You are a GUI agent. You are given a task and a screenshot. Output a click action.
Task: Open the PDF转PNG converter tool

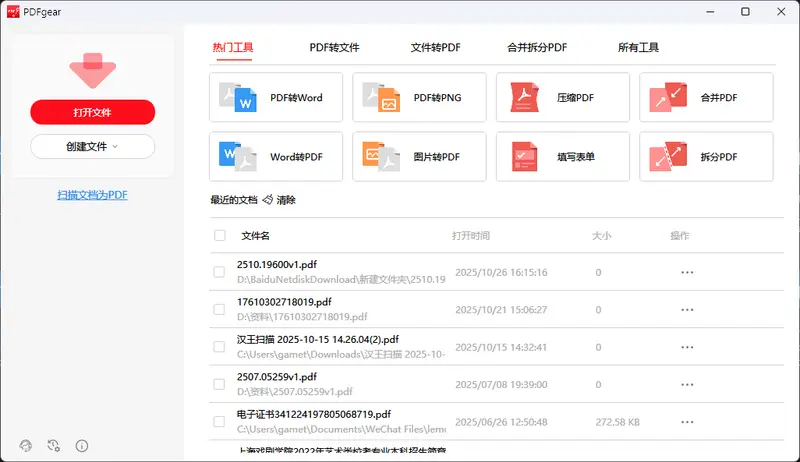pos(419,97)
